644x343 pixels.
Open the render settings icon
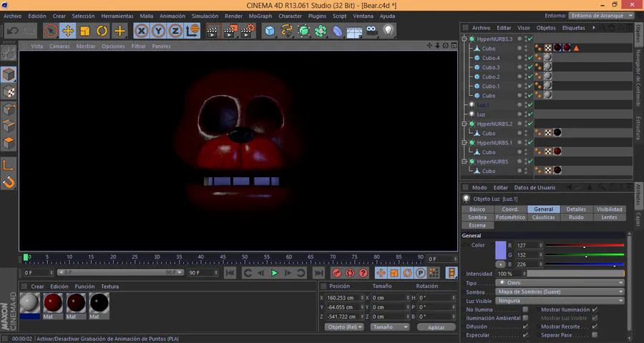[248, 31]
